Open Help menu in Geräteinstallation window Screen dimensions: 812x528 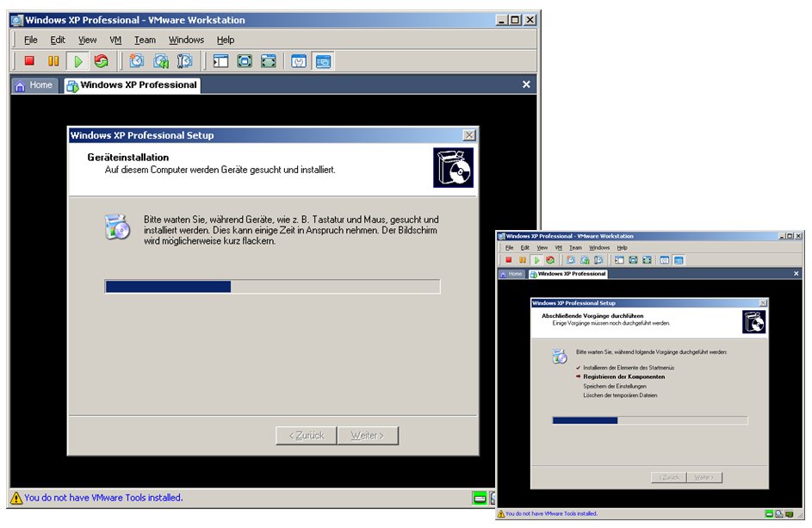point(226,40)
